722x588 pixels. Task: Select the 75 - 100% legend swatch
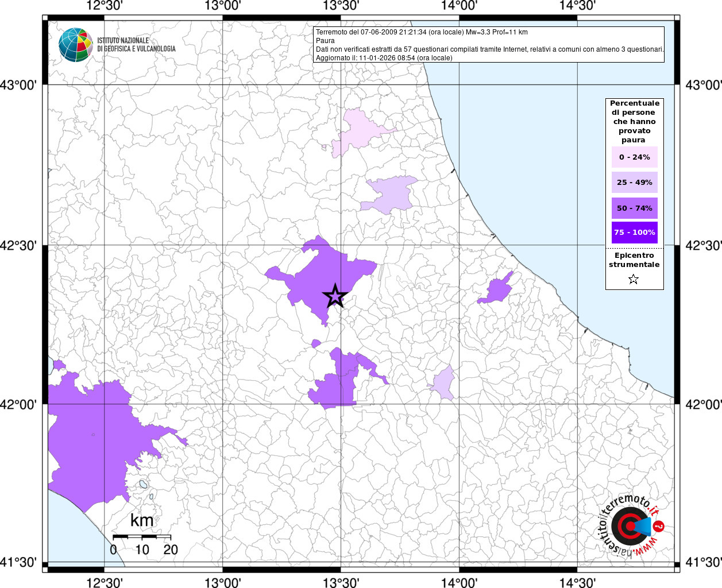634,233
